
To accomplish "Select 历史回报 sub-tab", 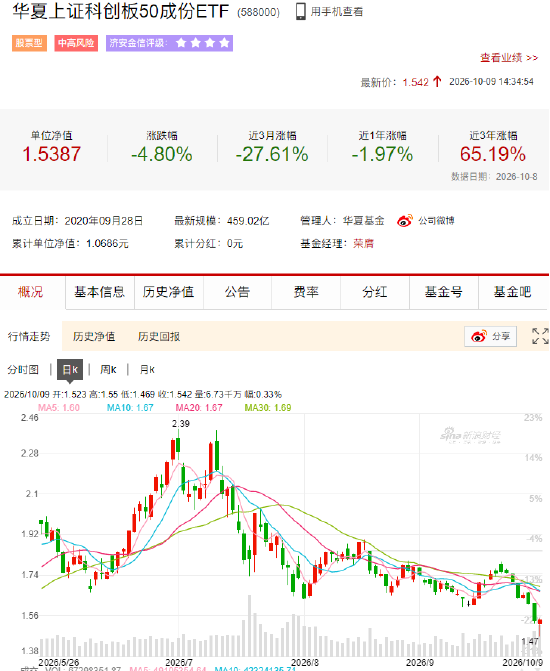I will tap(159, 336).
